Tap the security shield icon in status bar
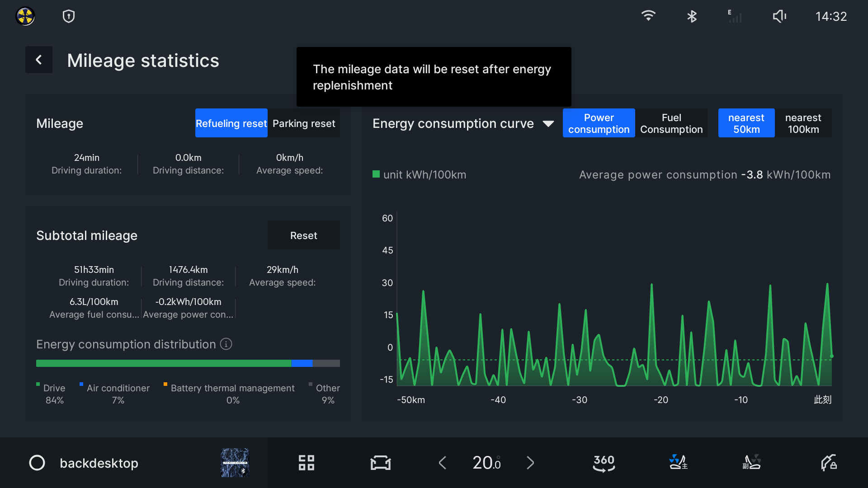 (x=69, y=17)
